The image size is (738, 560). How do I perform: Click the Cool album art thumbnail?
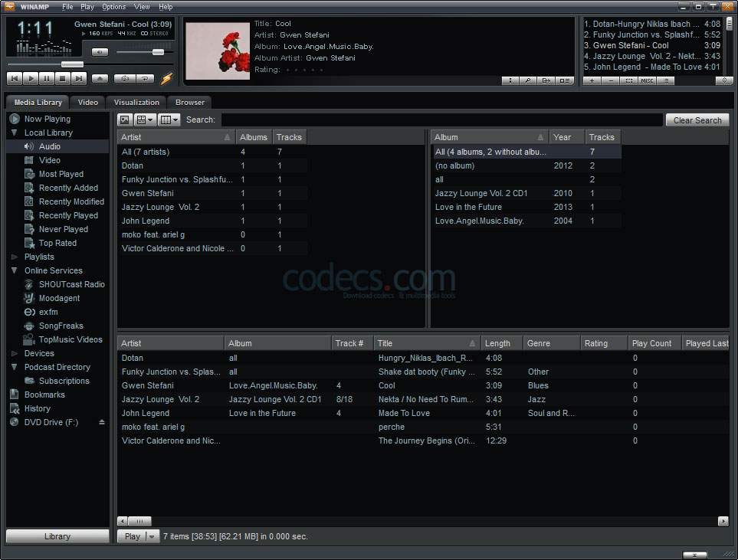[x=218, y=51]
